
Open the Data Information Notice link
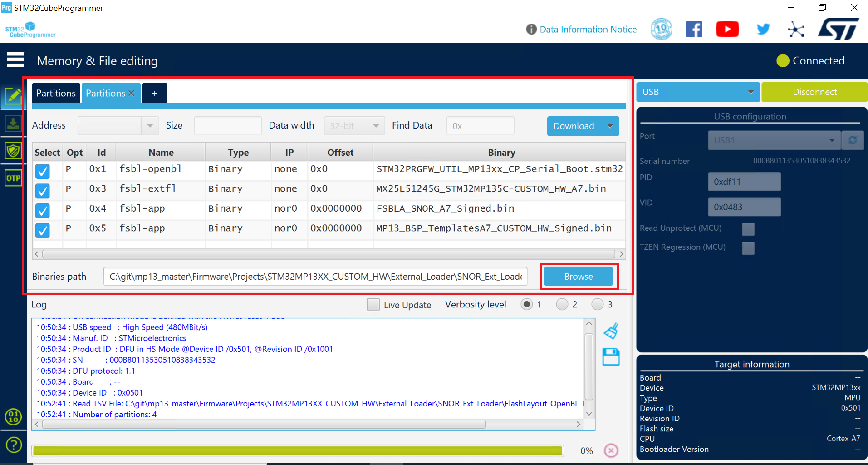588,30
